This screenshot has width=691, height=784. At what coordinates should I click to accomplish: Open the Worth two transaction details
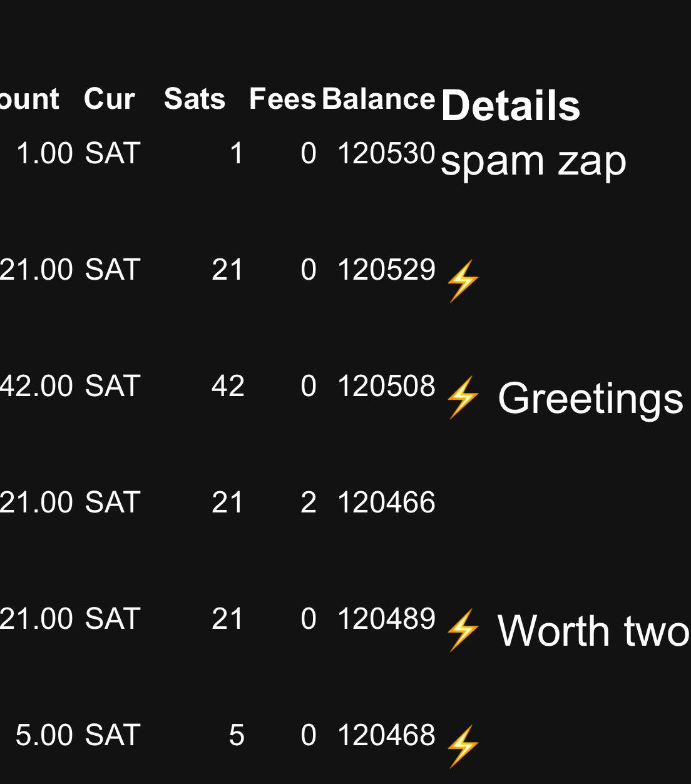pyautogui.click(x=594, y=631)
